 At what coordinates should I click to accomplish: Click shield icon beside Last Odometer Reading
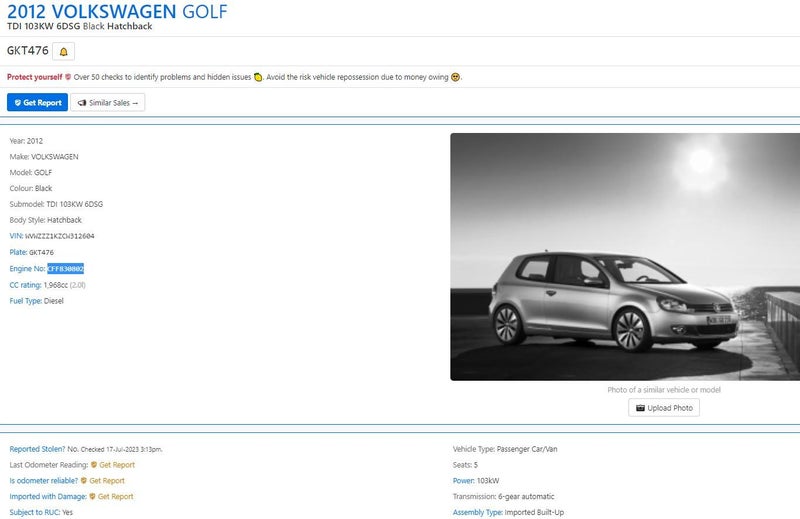point(94,465)
